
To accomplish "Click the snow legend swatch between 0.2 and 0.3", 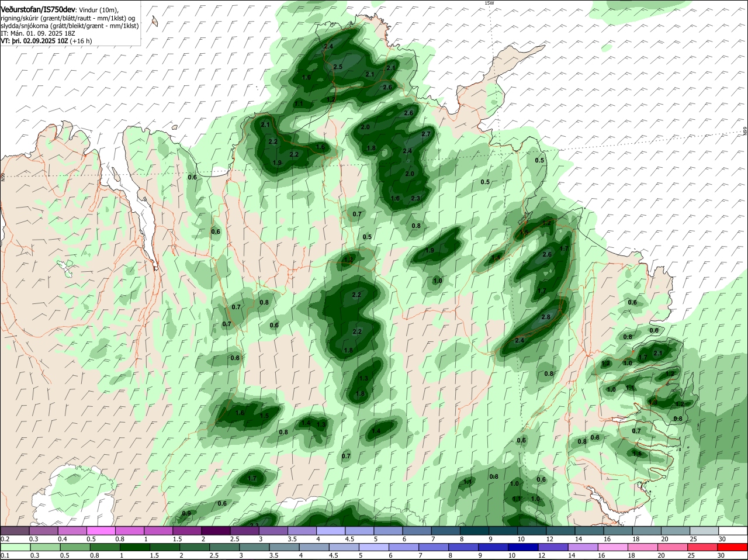I will [x=15, y=531].
